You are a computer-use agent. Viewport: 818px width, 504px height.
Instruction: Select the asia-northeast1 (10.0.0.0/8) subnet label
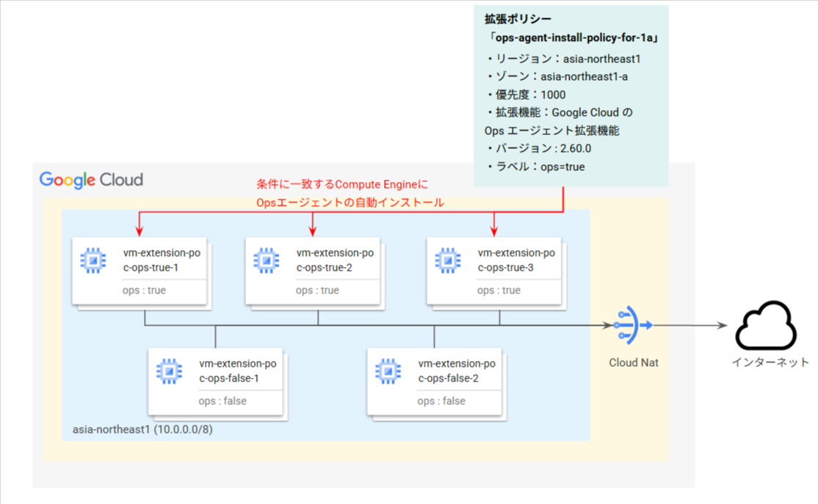tap(141, 429)
